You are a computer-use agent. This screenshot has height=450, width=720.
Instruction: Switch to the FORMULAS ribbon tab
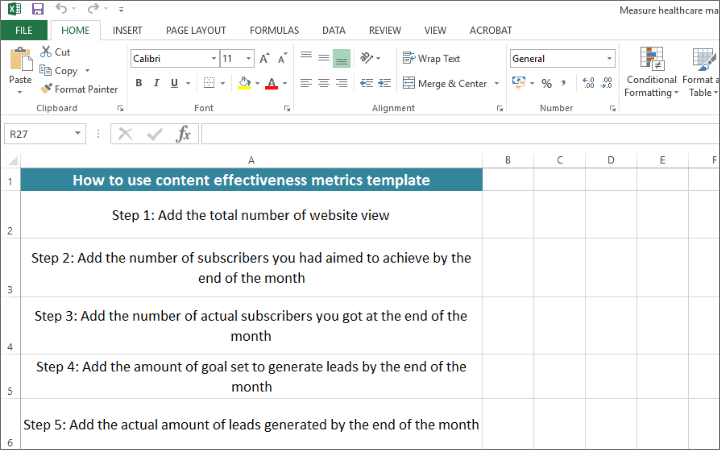(273, 31)
